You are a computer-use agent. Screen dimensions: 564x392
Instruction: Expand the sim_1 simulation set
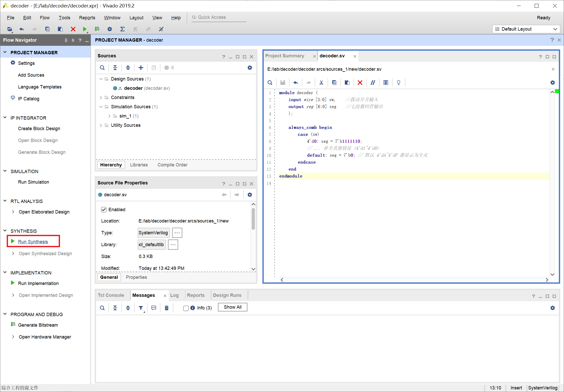click(x=109, y=116)
